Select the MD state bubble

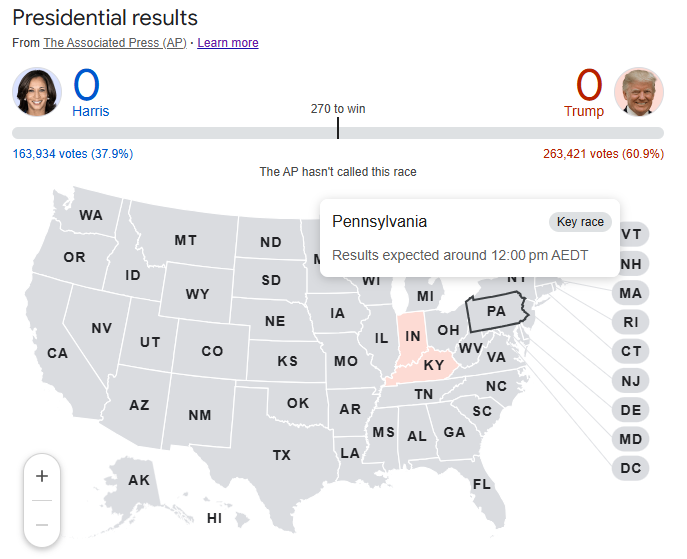630,439
